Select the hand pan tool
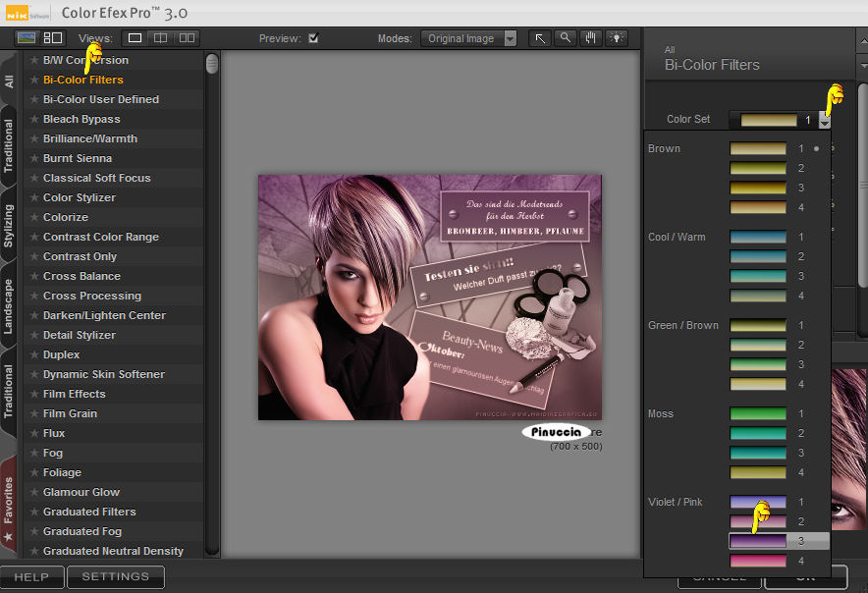 tap(590, 38)
